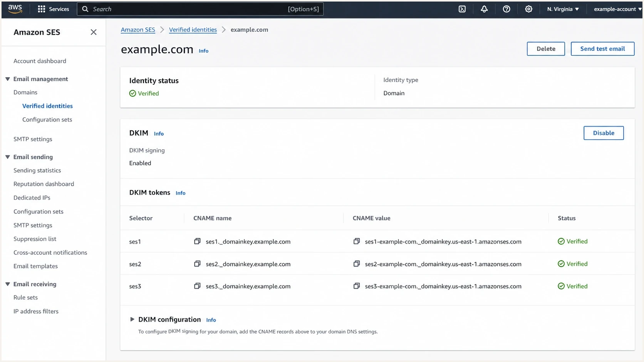The image size is (644, 362).
Task: Copy the ses3._domainkey.example.com CNAME name
Action: tap(197, 286)
